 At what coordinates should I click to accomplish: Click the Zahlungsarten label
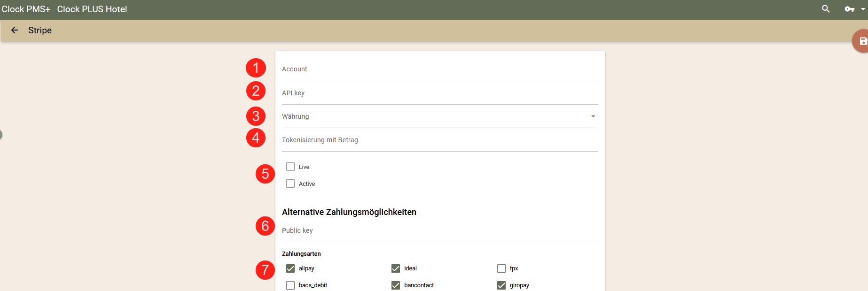pos(301,254)
